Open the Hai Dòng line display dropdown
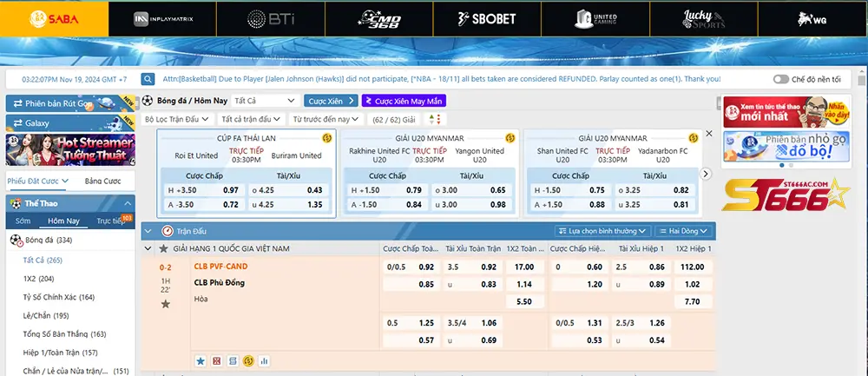 [x=684, y=231]
